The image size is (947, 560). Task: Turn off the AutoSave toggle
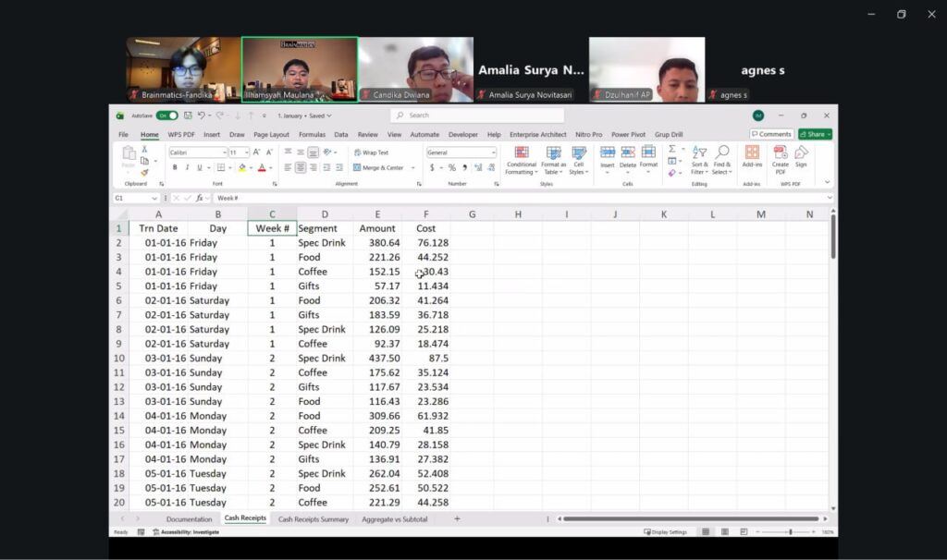tap(166, 116)
